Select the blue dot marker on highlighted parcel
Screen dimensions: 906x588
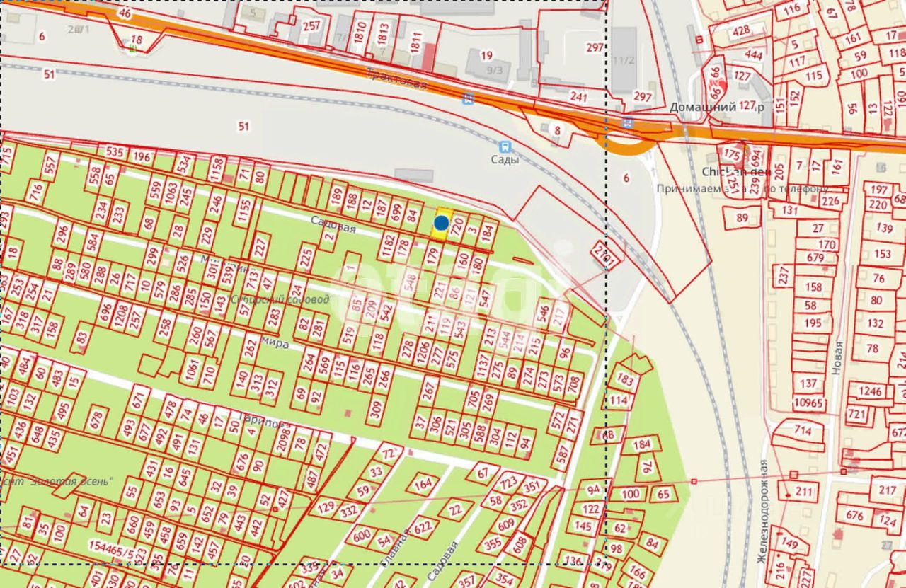point(441,224)
